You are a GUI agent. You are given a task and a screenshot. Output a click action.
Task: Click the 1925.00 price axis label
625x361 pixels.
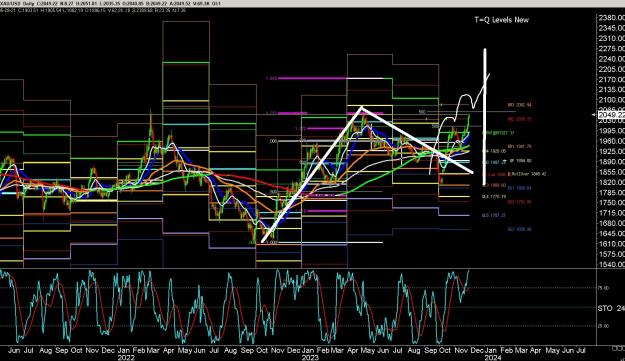point(611,151)
